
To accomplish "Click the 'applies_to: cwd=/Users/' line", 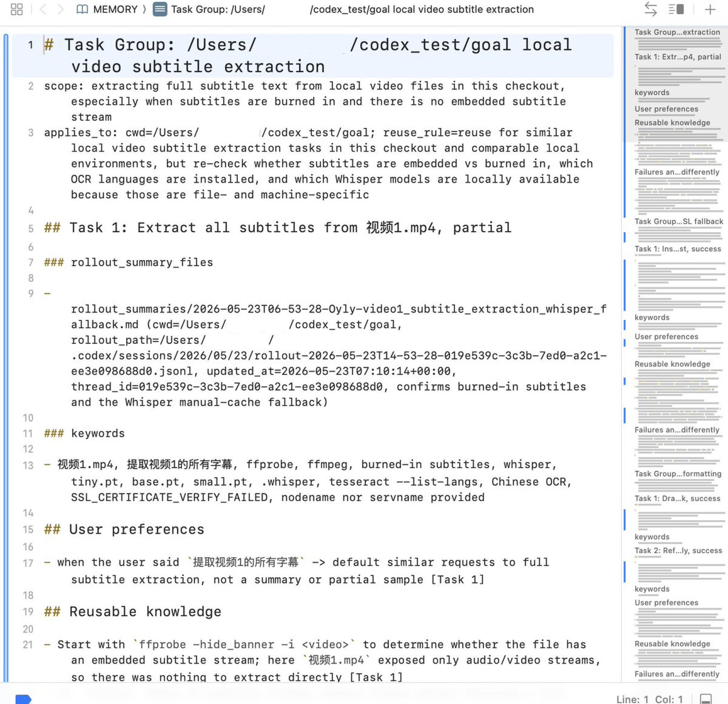I will (x=318, y=163).
